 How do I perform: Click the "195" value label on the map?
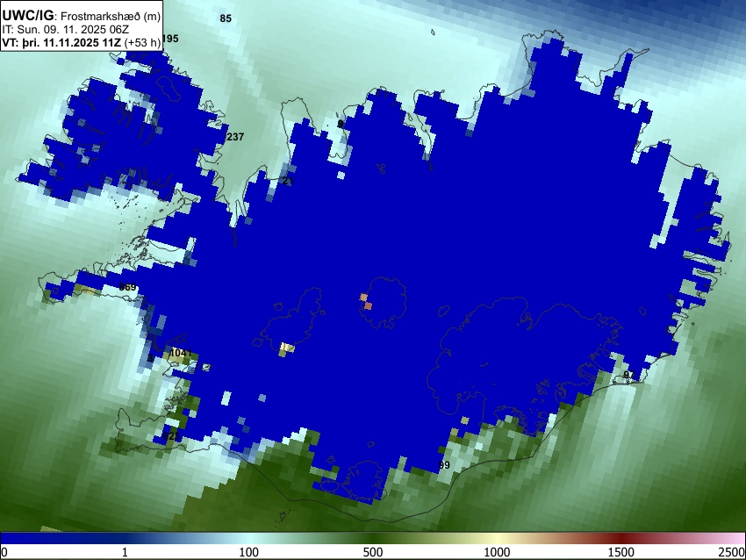point(170,39)
